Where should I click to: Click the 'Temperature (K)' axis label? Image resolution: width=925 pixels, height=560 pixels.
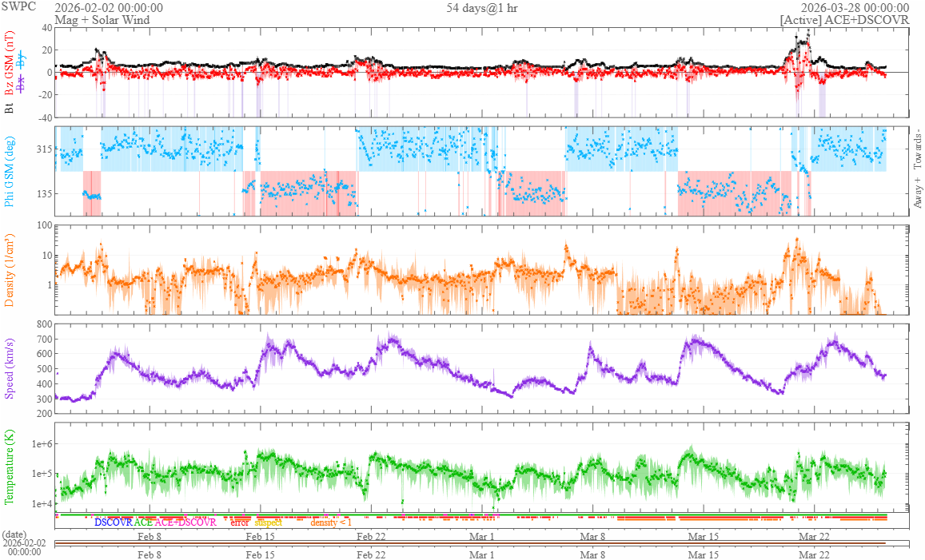tap(9, 467)
